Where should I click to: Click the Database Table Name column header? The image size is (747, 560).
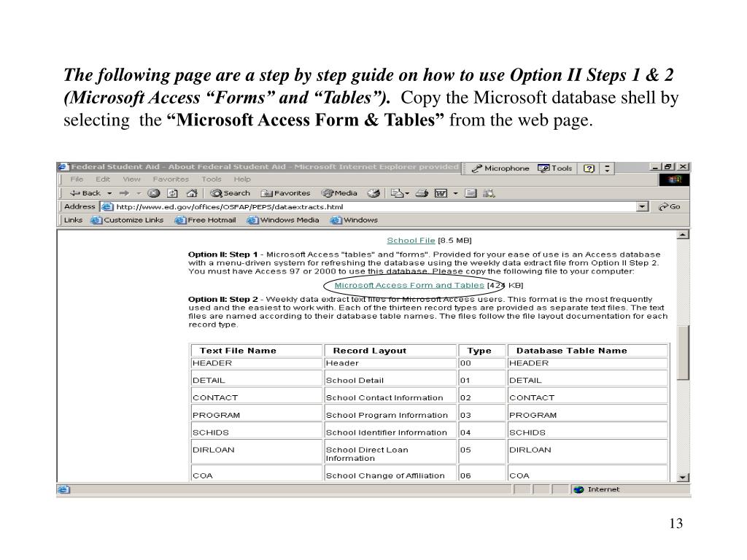(587, 351)
